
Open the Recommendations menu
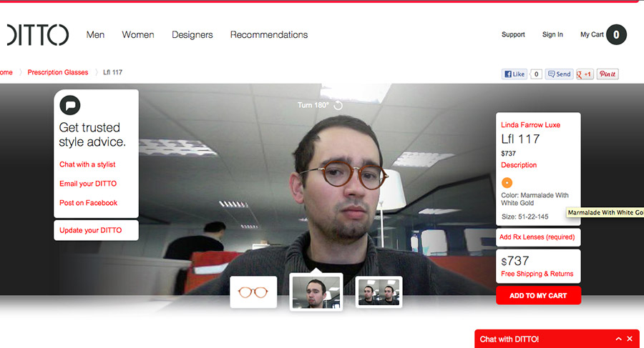[x=269, y=35]
